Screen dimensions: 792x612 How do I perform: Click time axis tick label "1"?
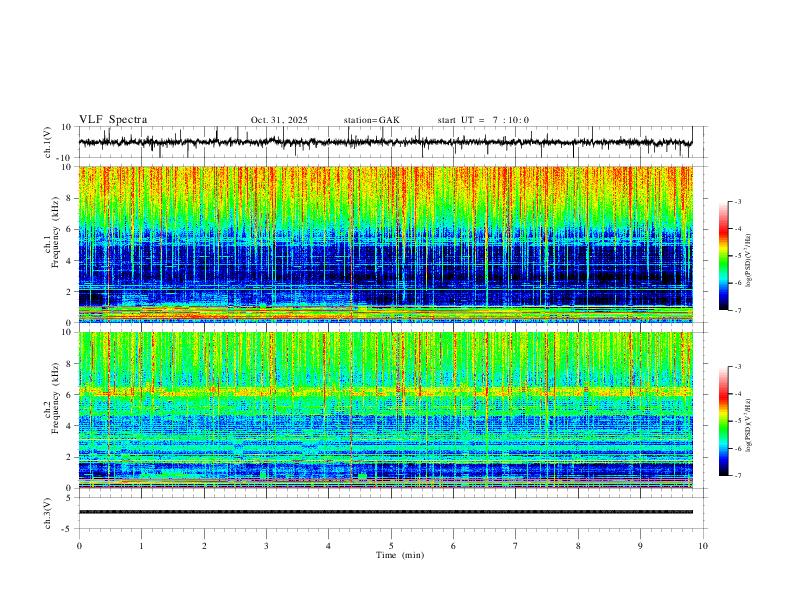(x=141, y=546)
